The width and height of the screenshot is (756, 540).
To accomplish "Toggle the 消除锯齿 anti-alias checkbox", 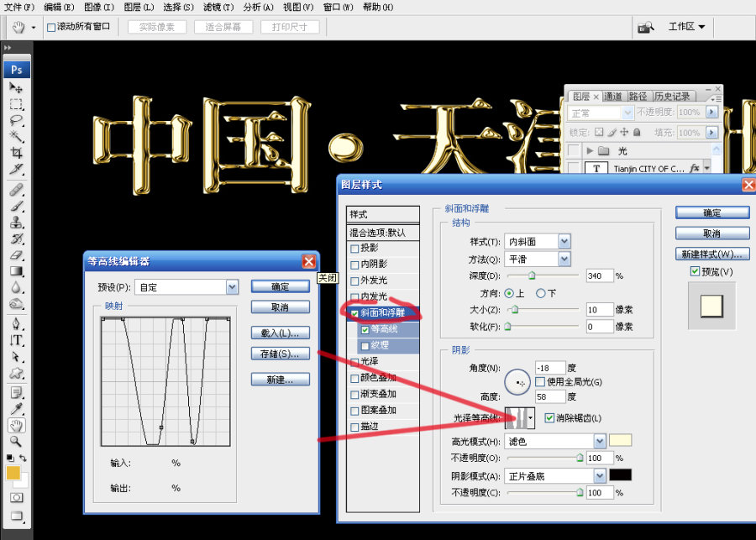I will [x=549, y=418].
